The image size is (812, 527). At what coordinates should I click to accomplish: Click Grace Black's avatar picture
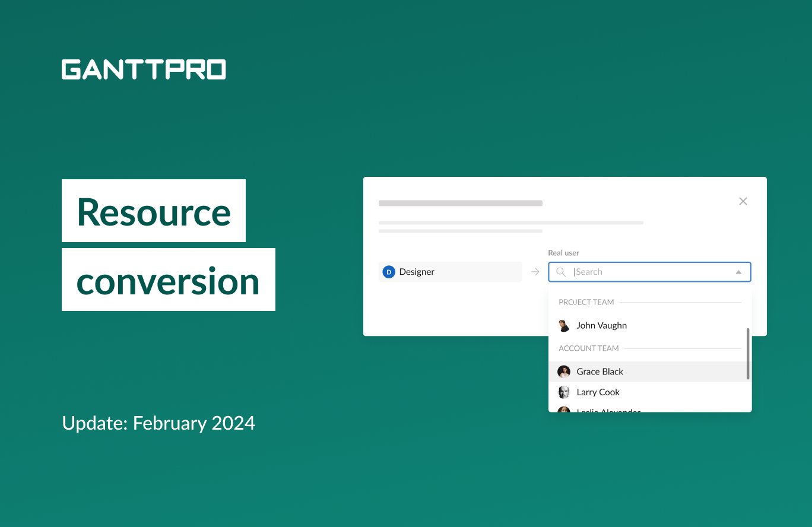click(x=564, y=371)
